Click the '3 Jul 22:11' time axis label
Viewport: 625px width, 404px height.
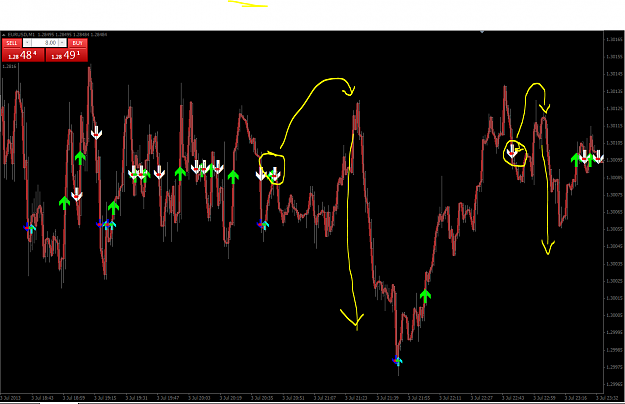[x=450, y=398]
